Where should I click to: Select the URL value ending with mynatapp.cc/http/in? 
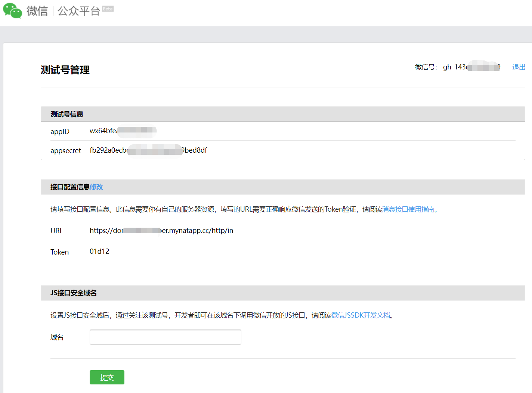tap(161, 231)
